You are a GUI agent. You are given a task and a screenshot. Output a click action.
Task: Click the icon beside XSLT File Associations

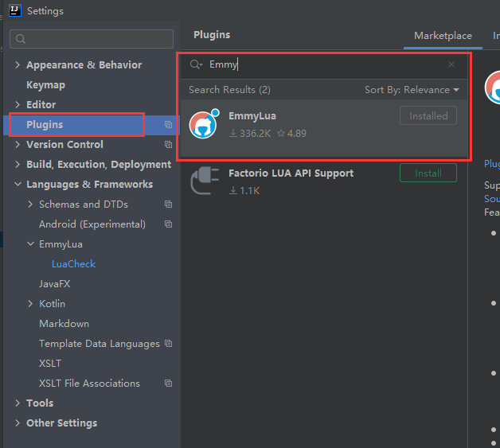point(168,383)
